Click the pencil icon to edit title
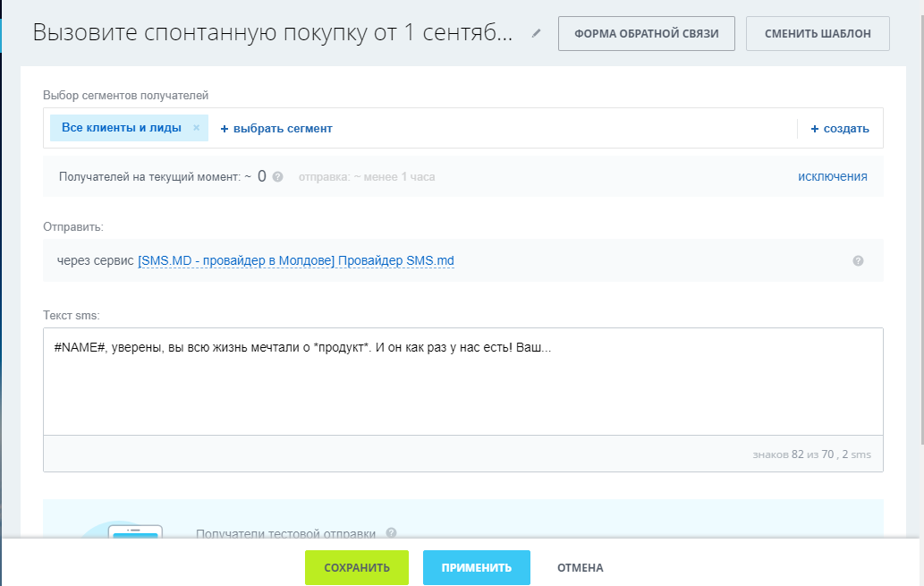 536,34
